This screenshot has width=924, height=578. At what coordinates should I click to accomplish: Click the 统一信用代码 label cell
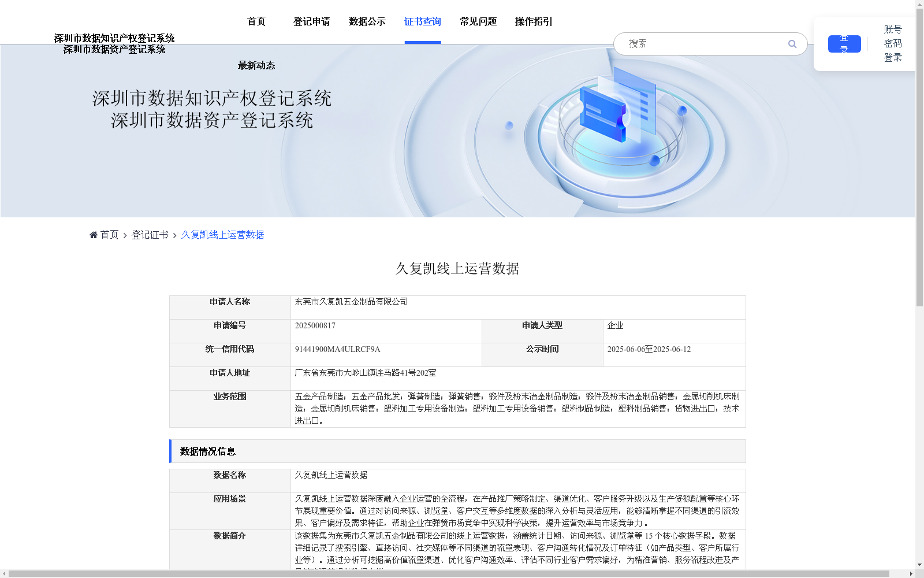pyautogui.click(x=230, y=355)
